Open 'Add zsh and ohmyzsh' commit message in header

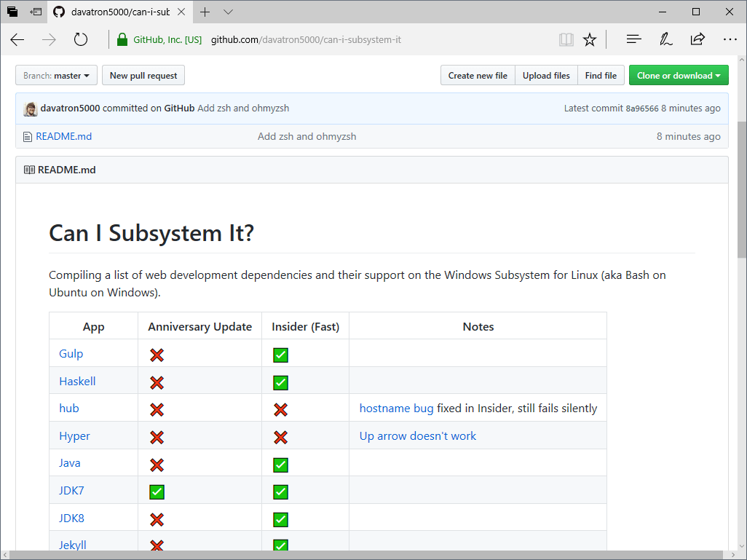pos(243,109)
